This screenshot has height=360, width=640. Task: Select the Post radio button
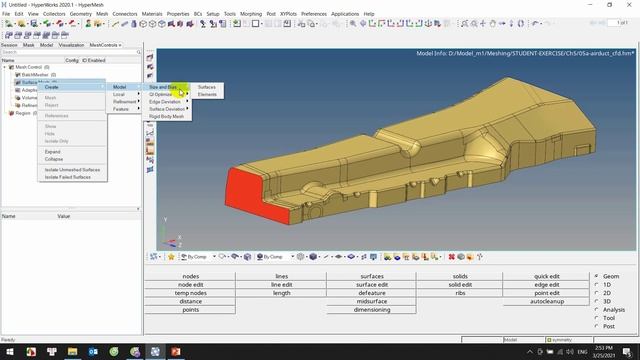click(597, 326)
